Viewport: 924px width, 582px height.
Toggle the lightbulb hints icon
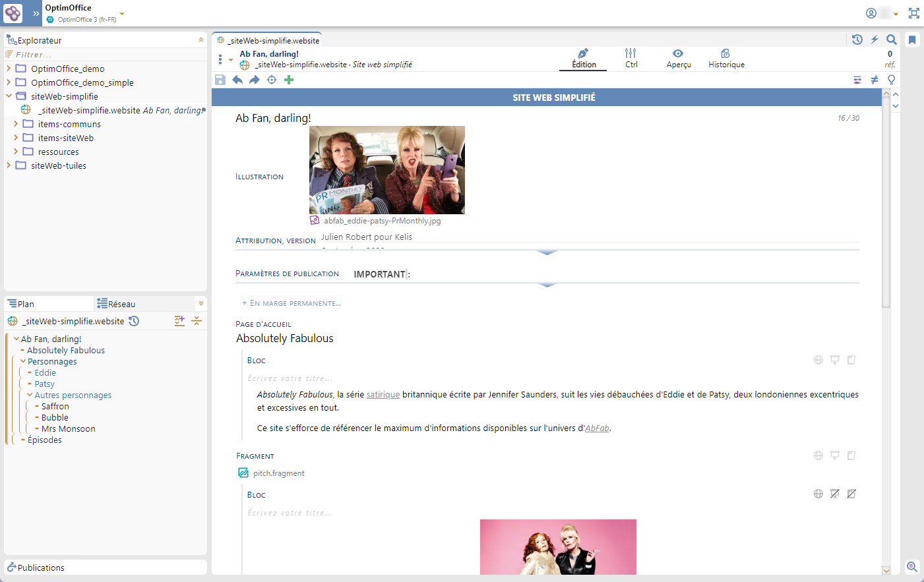[x=892, y=80]
